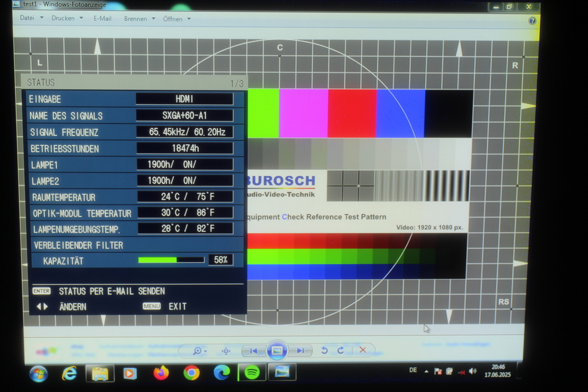Open the Datei menu

27,18
